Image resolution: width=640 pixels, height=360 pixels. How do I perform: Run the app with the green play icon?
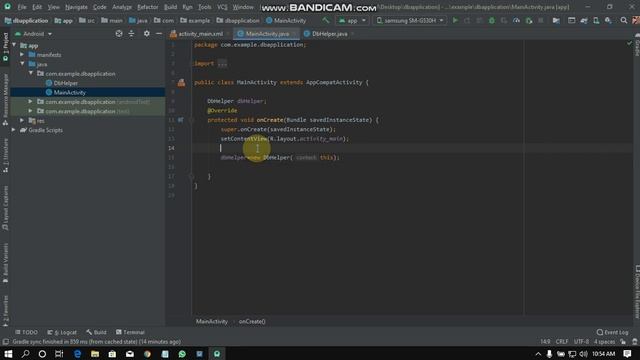pos(455,20)
